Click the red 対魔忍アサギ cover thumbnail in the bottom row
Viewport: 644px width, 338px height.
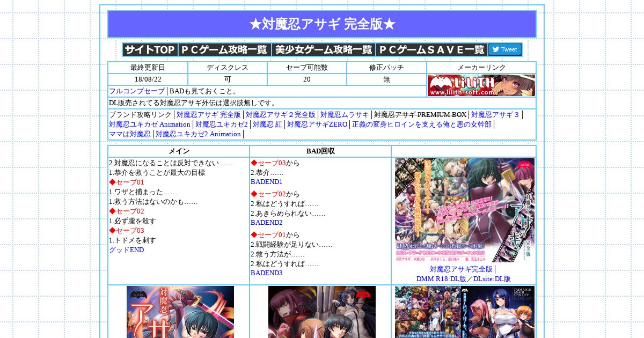180,312
